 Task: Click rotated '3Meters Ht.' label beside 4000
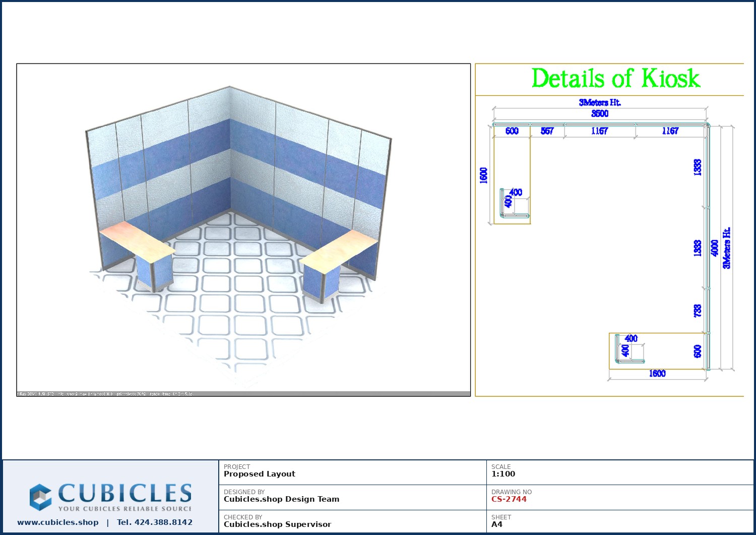click(726, 248)
